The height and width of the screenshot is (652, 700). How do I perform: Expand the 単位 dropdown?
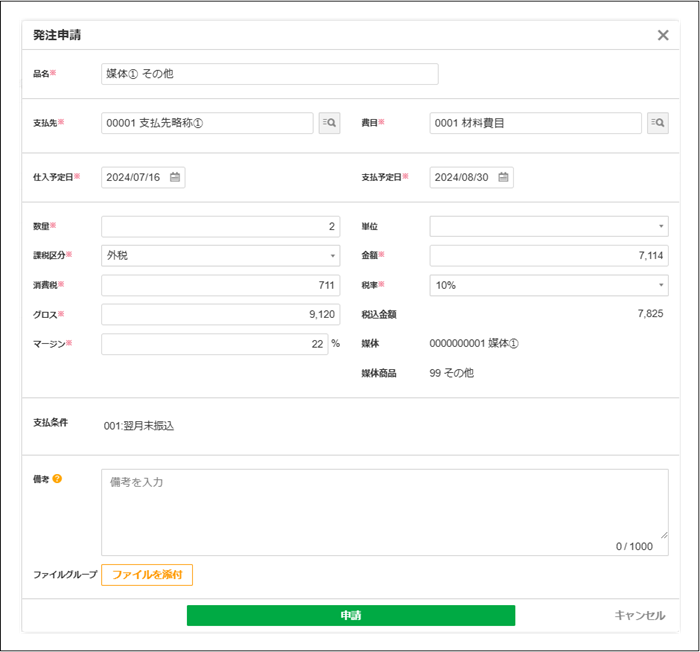coord(549,227)
